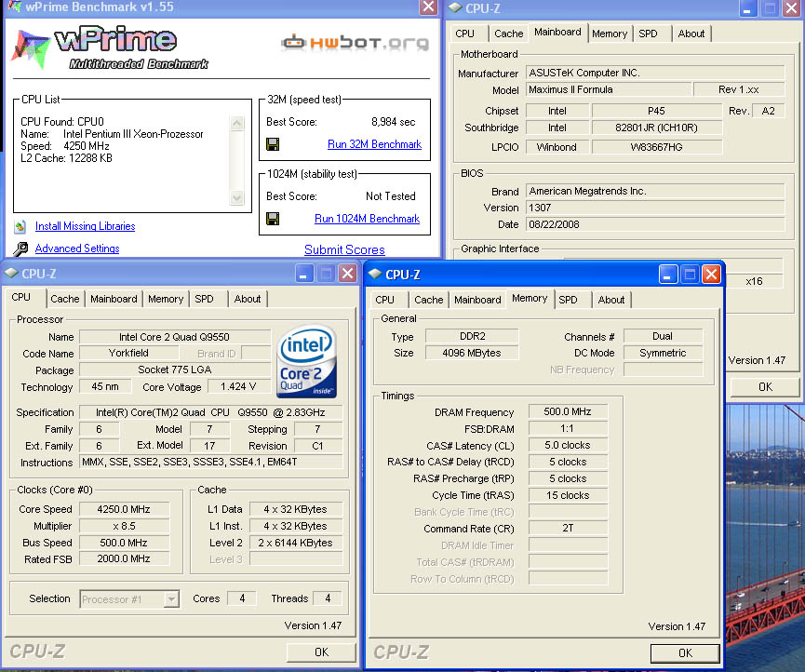Click OK in CPU-Z CPU window
This screenshot has height=672, width=805.
tap(321, 652)
